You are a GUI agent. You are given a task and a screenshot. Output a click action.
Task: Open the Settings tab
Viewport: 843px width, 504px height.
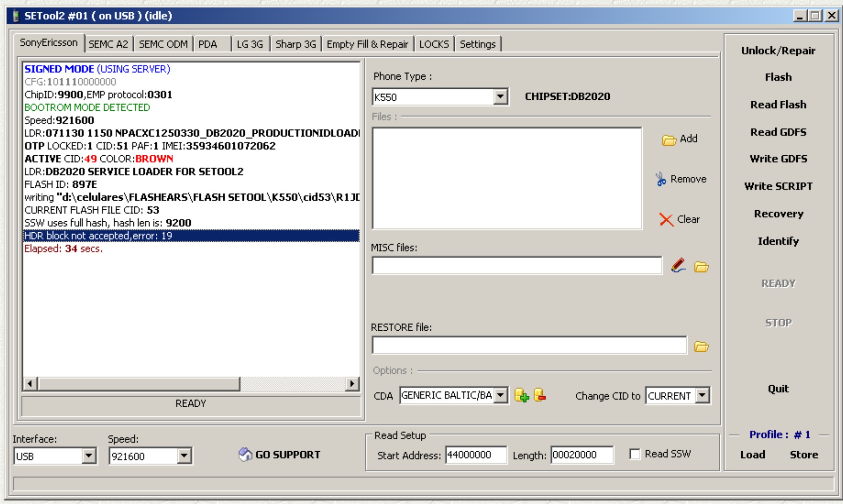point(478,44)
